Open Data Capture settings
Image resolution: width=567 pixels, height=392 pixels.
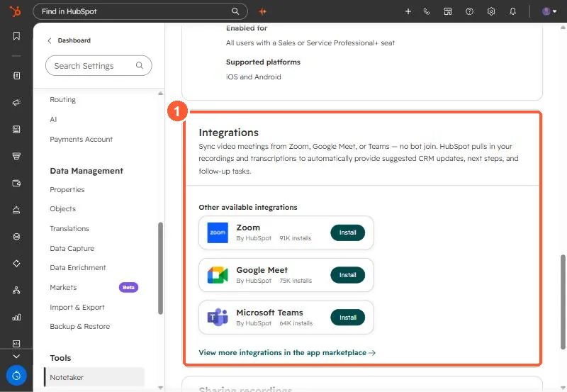click(72, 248)
